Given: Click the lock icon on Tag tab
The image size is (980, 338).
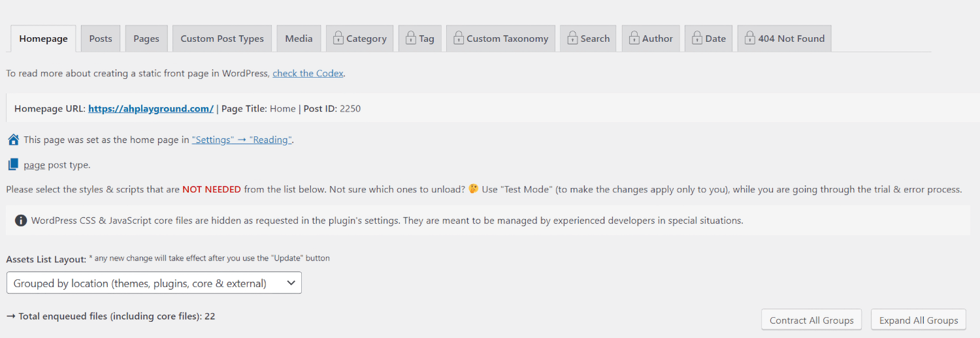Looking at the screenshot, I should pos(410,38).
